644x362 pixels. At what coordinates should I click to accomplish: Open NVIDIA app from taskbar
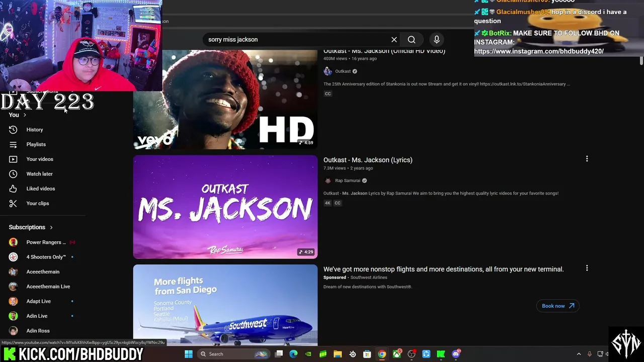[308, 354]
